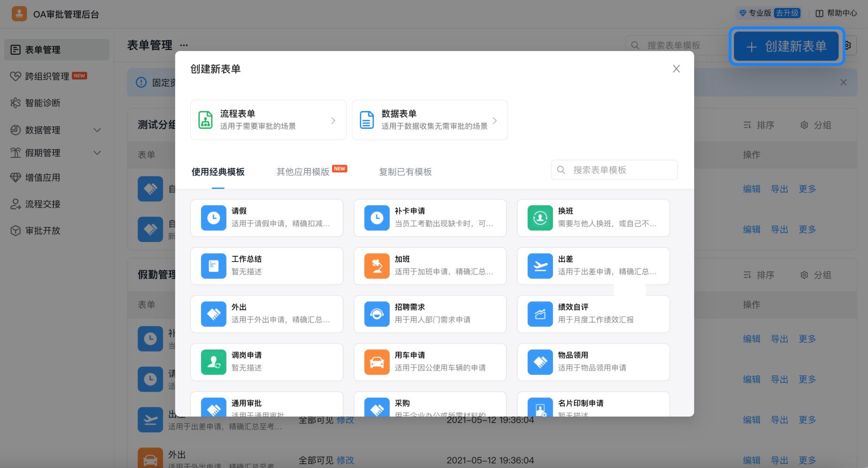This screenshot has height=468, width=868.
Task: Switch to 复制已有模板 tab
Action: [405, 172]
